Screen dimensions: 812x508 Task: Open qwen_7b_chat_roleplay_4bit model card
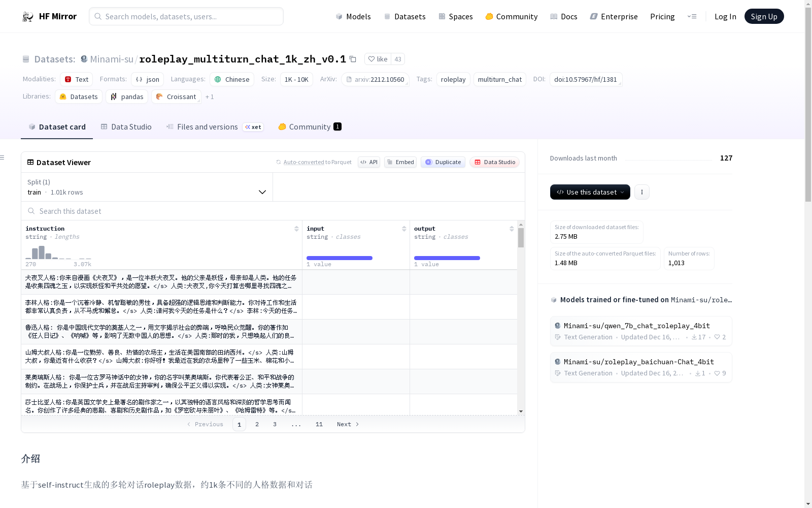click(x=641, y=331)
